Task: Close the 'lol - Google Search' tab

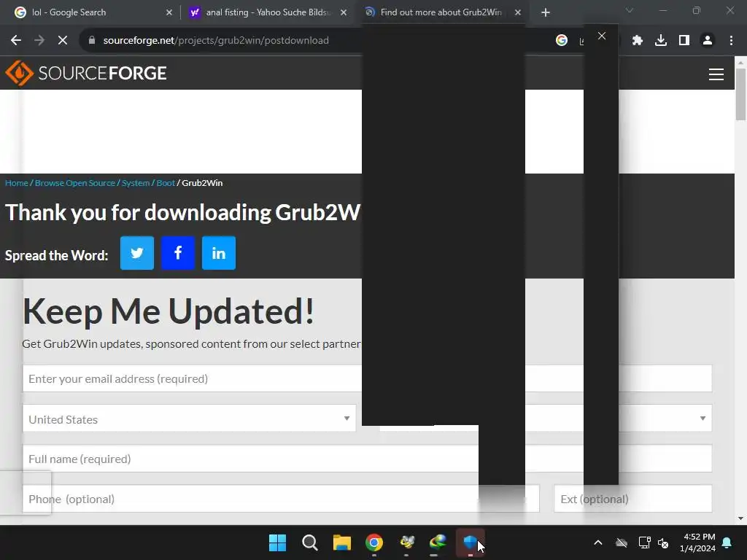Action: [x=169, y=12]
